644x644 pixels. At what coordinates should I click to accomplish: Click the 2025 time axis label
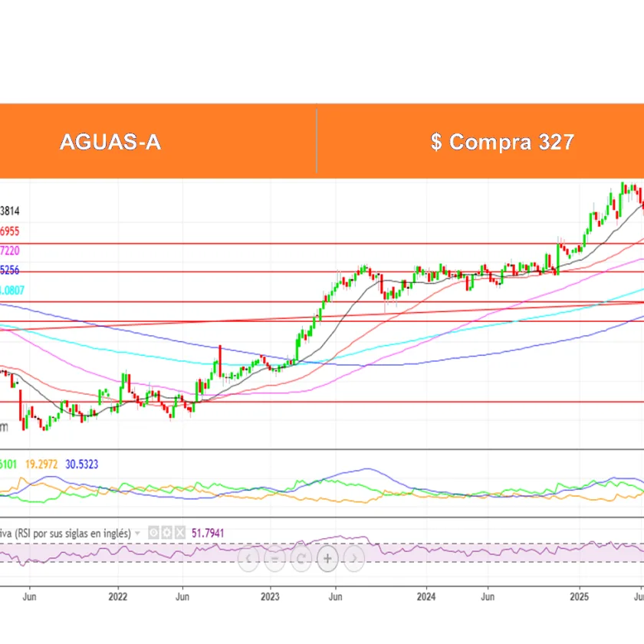[579, 596]
